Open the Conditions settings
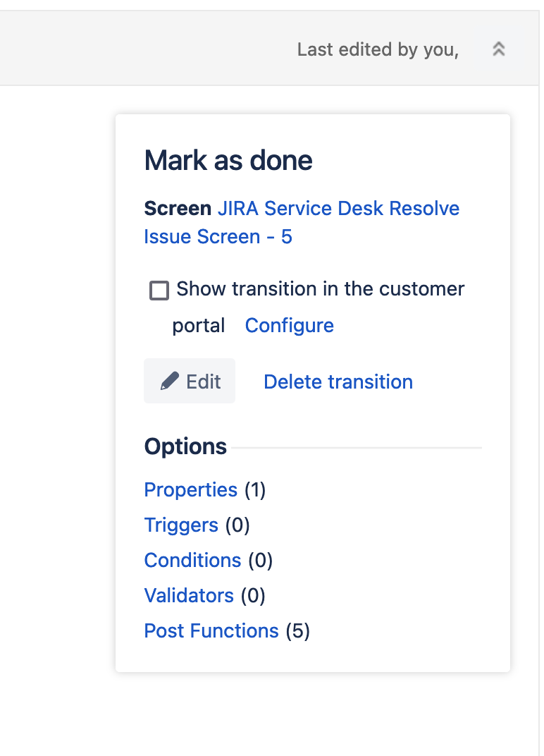Screen dimensions: 544x756 point(192,560)
